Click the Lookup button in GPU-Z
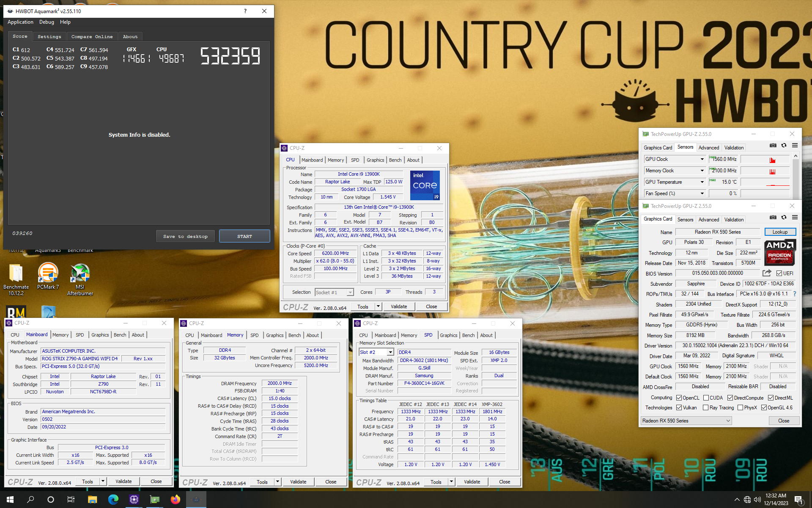812x508 pixels. click(780, 232)
